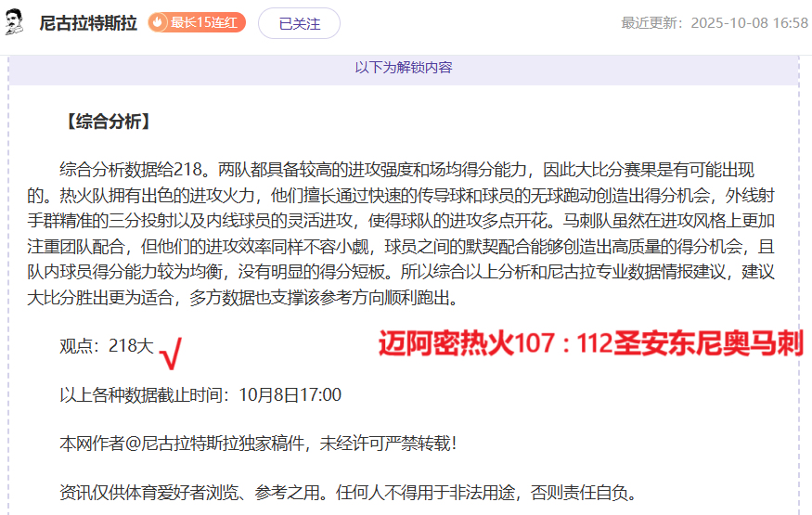The height and width of the screenshot is (515, 812).
Task: Click the 以下为解锁内容 banner
Action: coord(404,67)
